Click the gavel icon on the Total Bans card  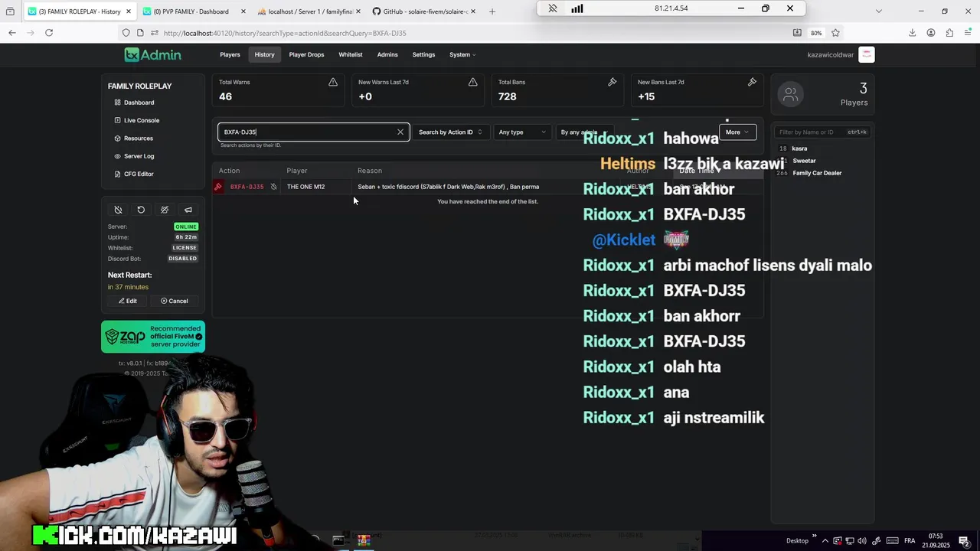pos(612,82)
